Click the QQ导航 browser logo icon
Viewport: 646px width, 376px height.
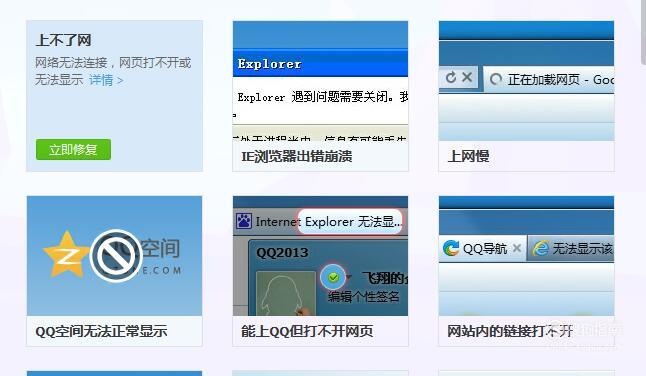pyautogui.click(x=451, y=248)
